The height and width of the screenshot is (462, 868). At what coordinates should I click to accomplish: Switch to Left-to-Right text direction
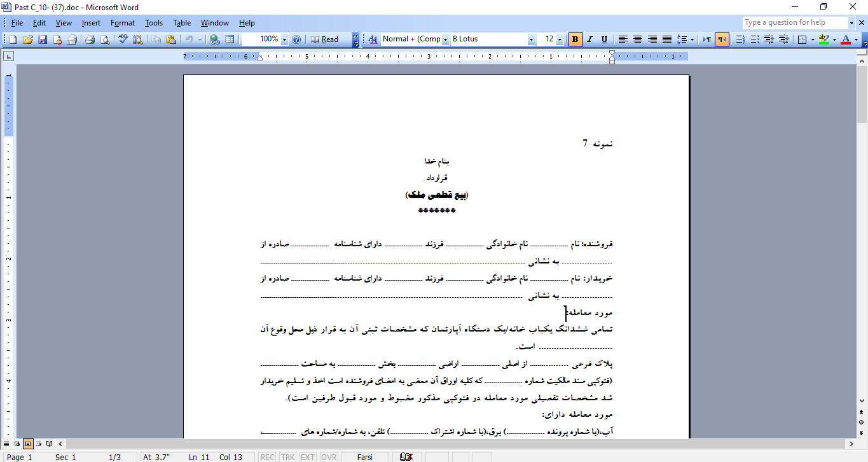coord(707,39)
